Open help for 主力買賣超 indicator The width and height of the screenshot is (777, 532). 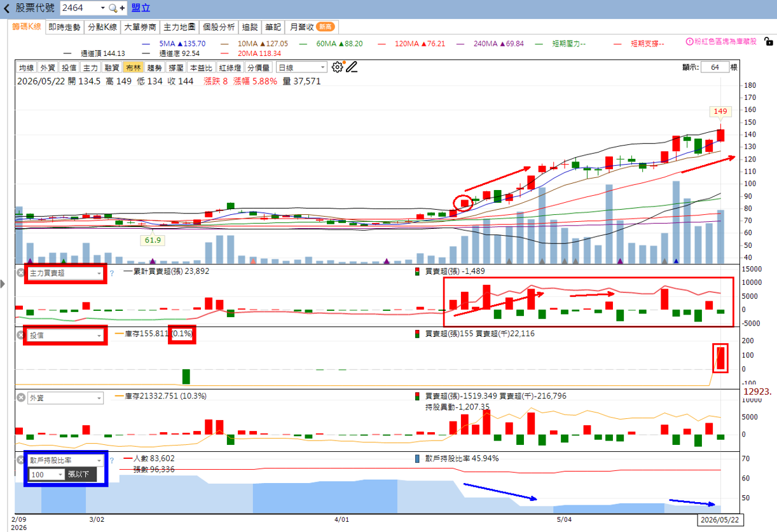click(x=112, y=273)
